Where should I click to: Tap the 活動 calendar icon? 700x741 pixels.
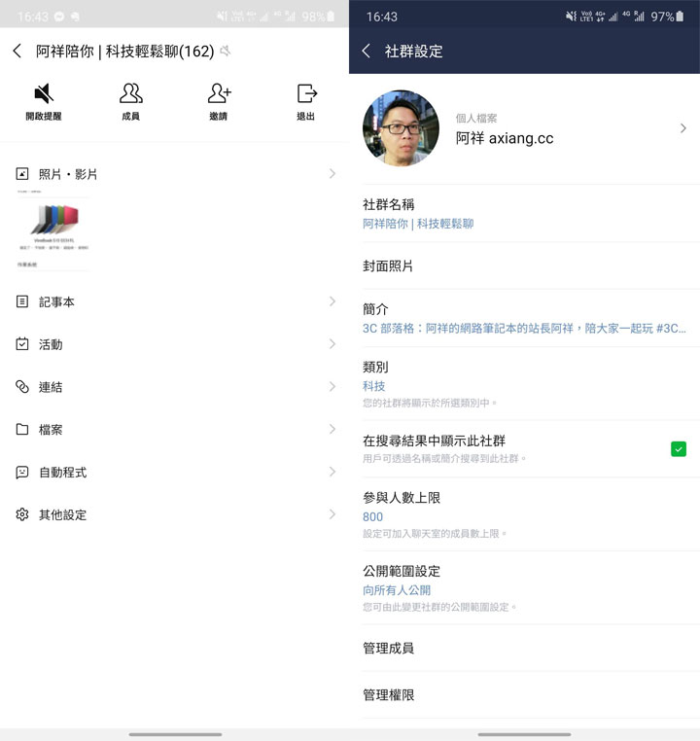(x=22, y=344)
